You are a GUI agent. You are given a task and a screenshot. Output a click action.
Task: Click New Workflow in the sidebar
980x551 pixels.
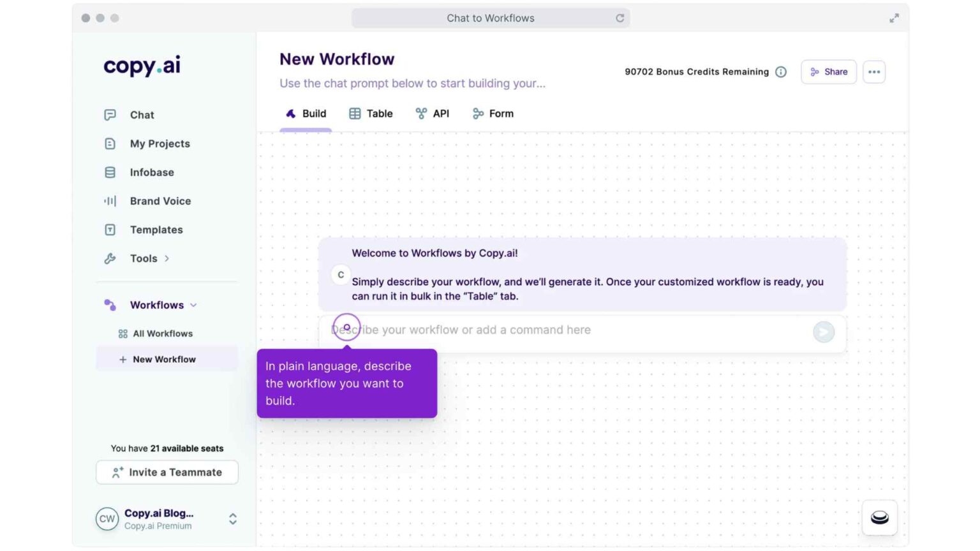click(x=164, y=359)
